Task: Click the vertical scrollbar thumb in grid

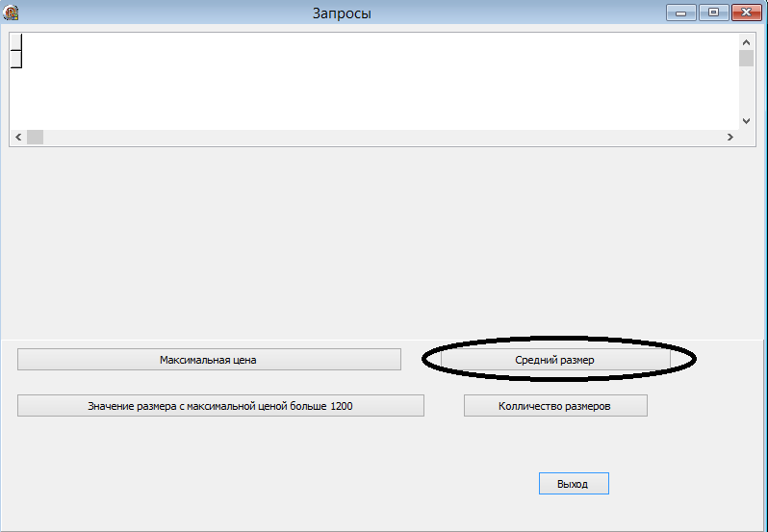Action: tap(746, 58)
